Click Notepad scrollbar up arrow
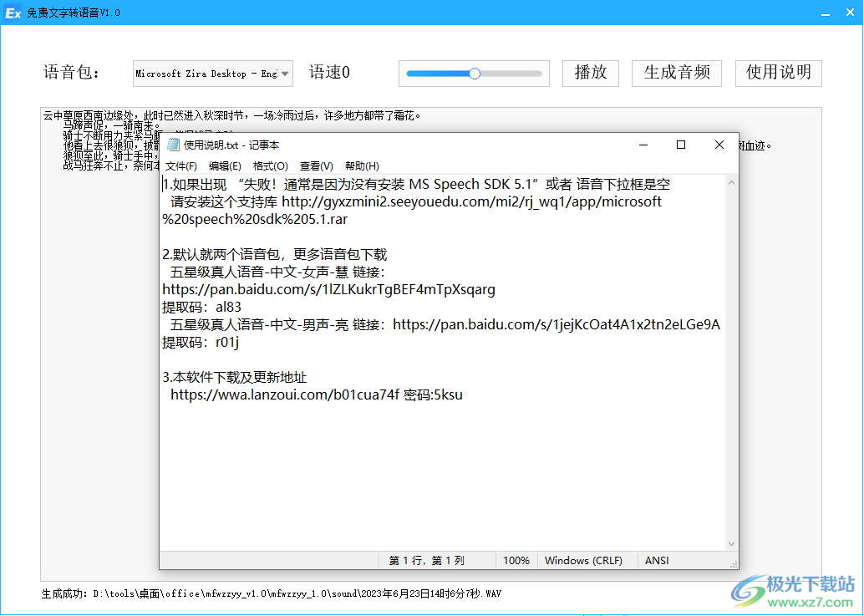The width and height of the screenshot is (864, 616). coord(731,182)
